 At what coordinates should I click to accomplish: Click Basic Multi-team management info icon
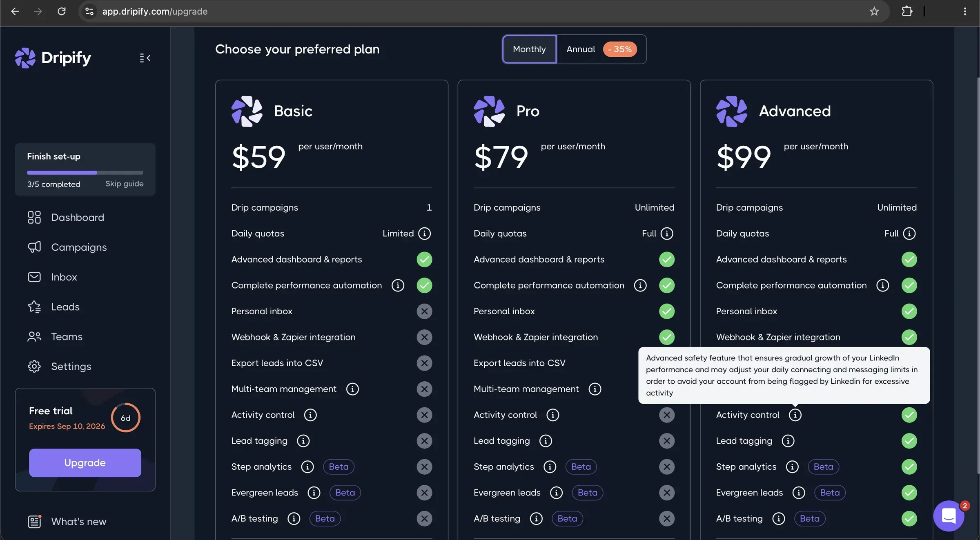(x=352, y=389)
